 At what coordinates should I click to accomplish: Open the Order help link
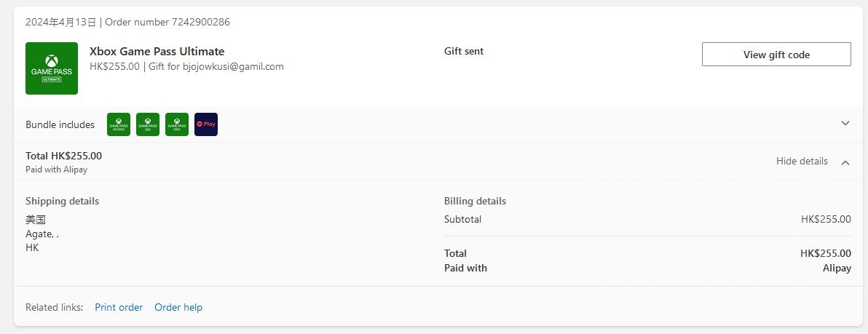click(x=178, y=308)
